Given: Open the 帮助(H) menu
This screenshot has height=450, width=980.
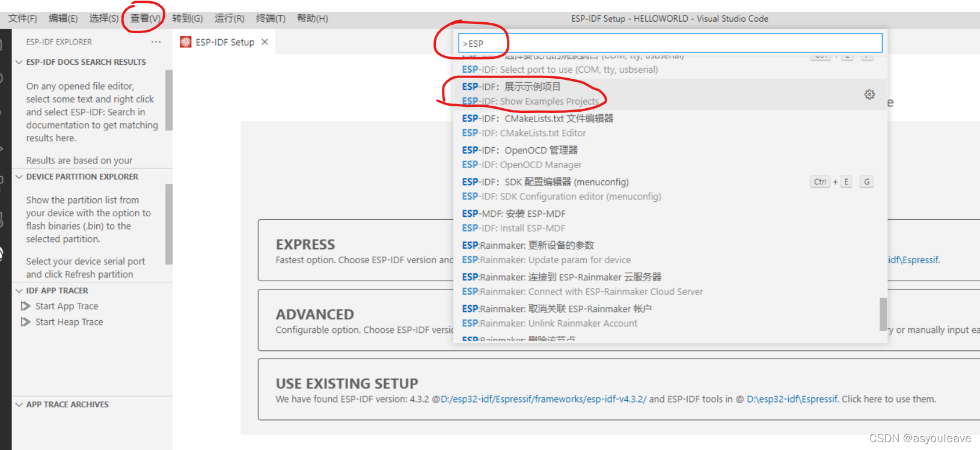Looking at the screenshot, I should (x=313, y=19).
